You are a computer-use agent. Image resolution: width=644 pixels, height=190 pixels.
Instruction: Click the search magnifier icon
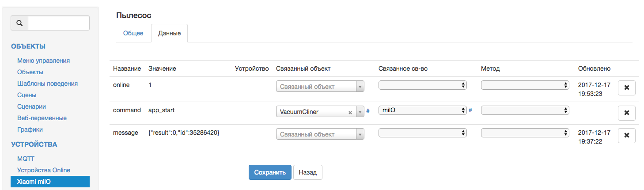click(19, 23)
